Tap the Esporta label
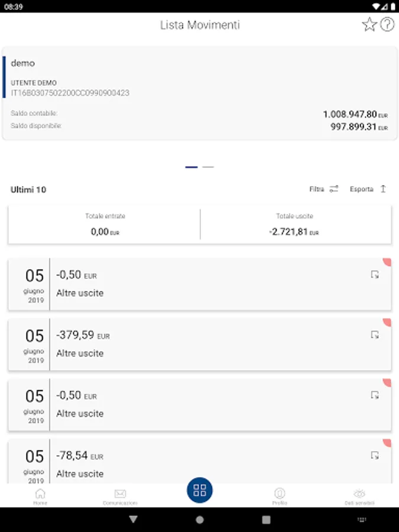Viewport: 399px width, 532px height. coord(361,189)
